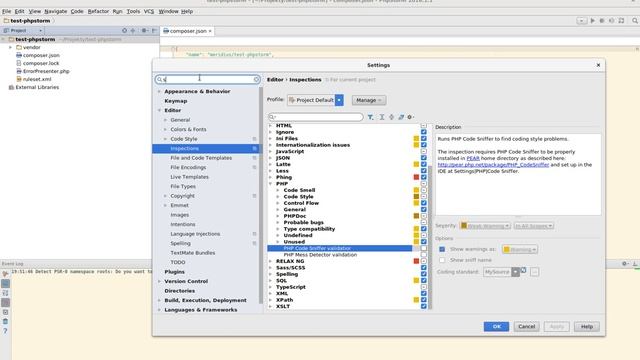The width and height of the screenshot is (640, 360).
Task: Click External Libraries icon in project tree
Action: [11, 87]
